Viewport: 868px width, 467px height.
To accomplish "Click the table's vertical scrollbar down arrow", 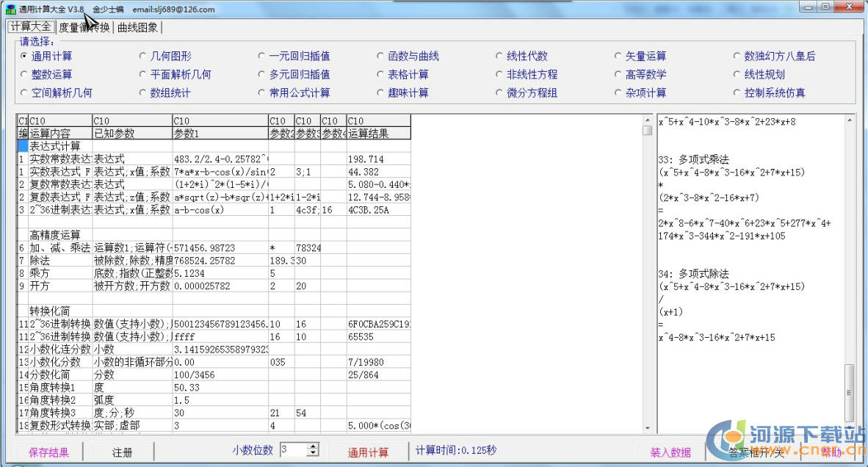I will point(647,427).
